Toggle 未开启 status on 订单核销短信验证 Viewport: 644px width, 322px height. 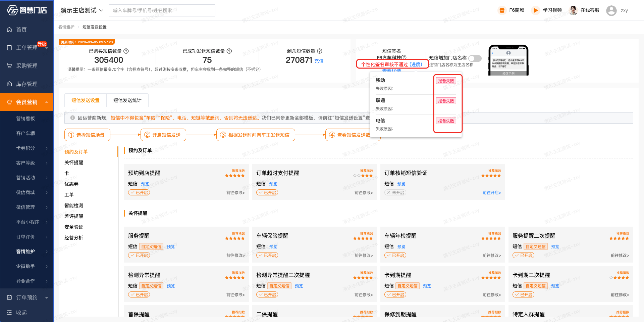pyautogui.click(x=395, y=192)
